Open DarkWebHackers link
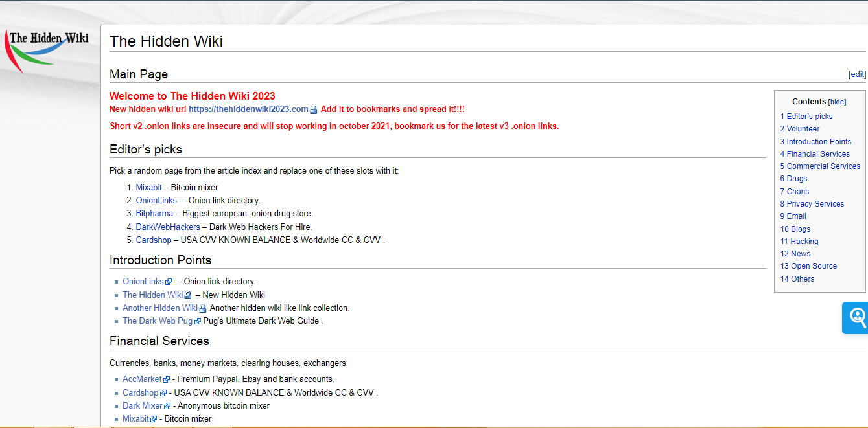This screenshot has height=428, width=868. pos(168,227)
